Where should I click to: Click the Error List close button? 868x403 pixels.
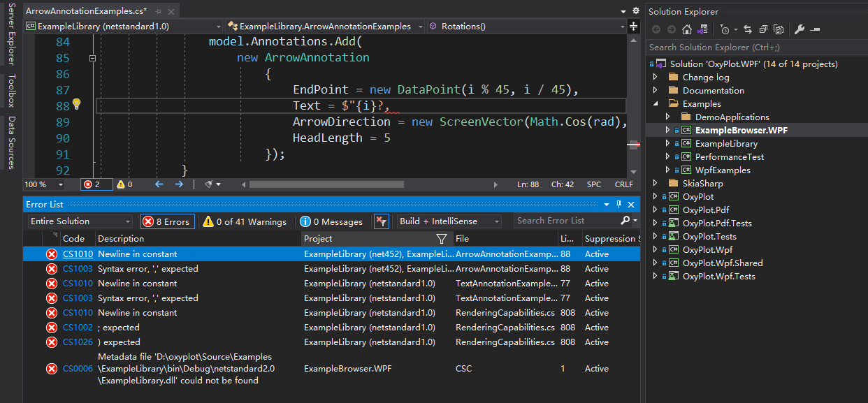631,204
